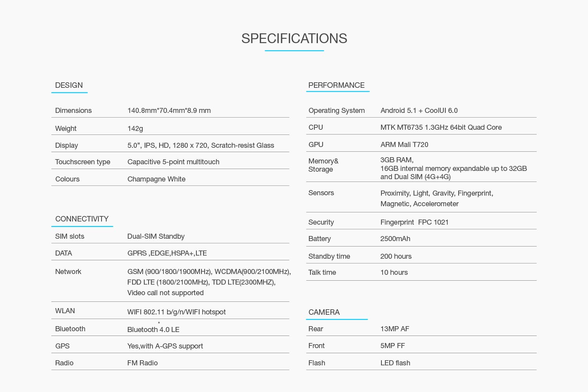Select the MTK MT6735 CPU description

click(441, 127)
